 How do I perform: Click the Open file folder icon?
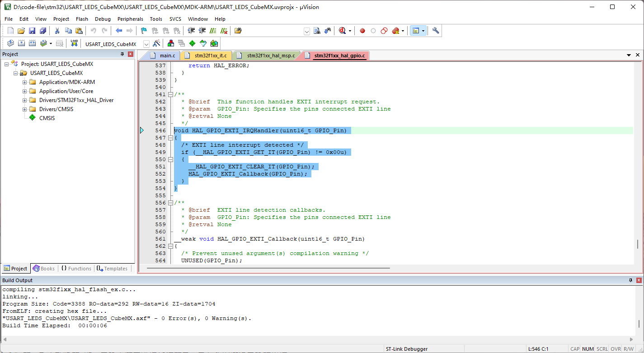21,31
